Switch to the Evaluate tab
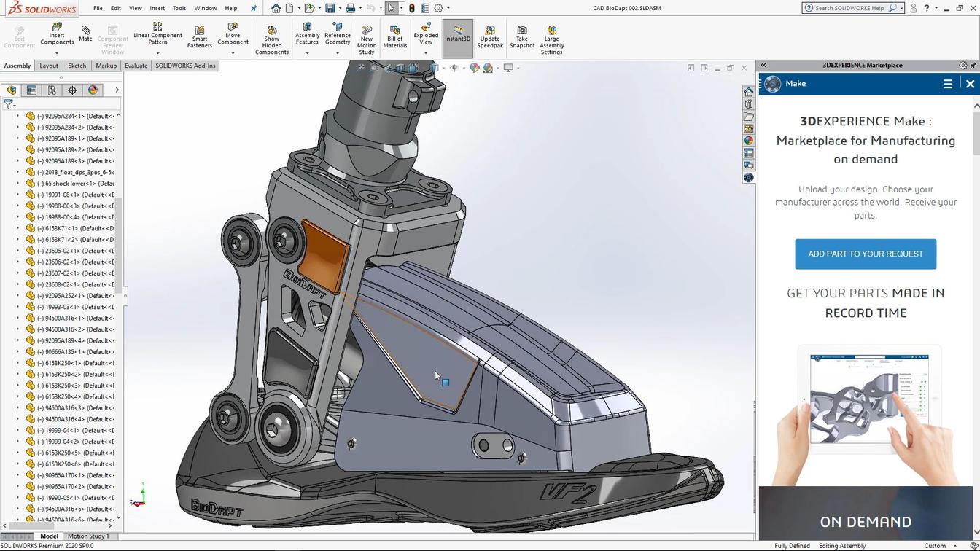 point(136,66)
